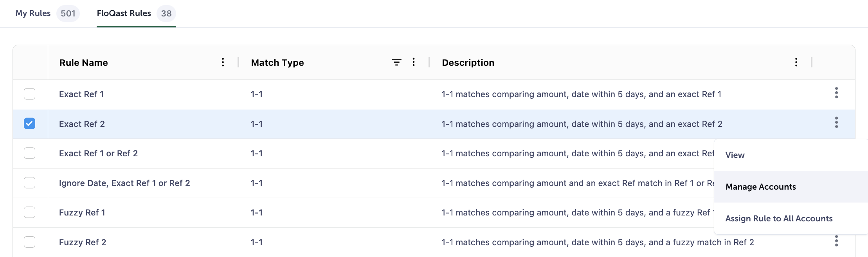
Task: Click the 1-1 match type for Fuzzy Ref 1
Action: tap(257, 212)
